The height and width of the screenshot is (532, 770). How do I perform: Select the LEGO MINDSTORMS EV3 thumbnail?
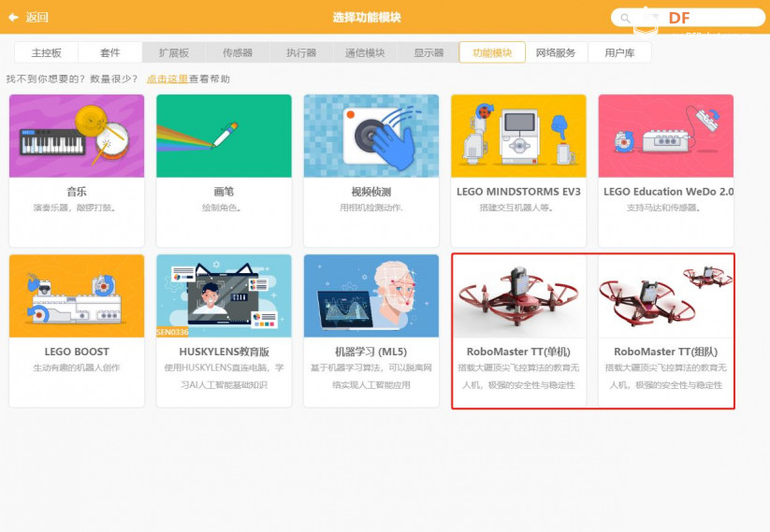[x=518, y=136]
